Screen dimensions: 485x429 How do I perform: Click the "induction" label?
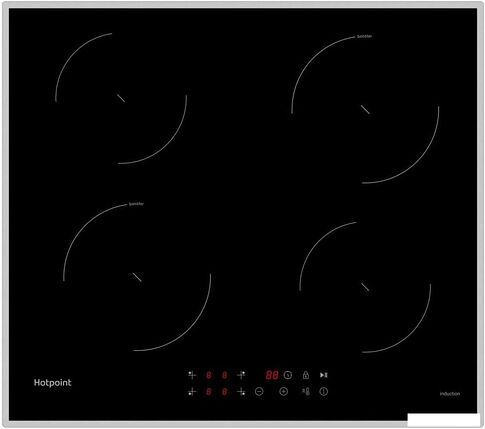(450, 394)
